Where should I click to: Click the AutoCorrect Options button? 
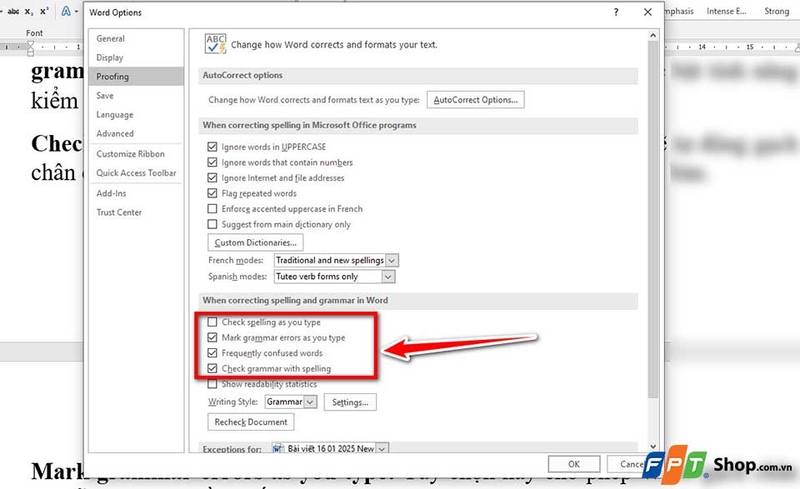[476, 100]
